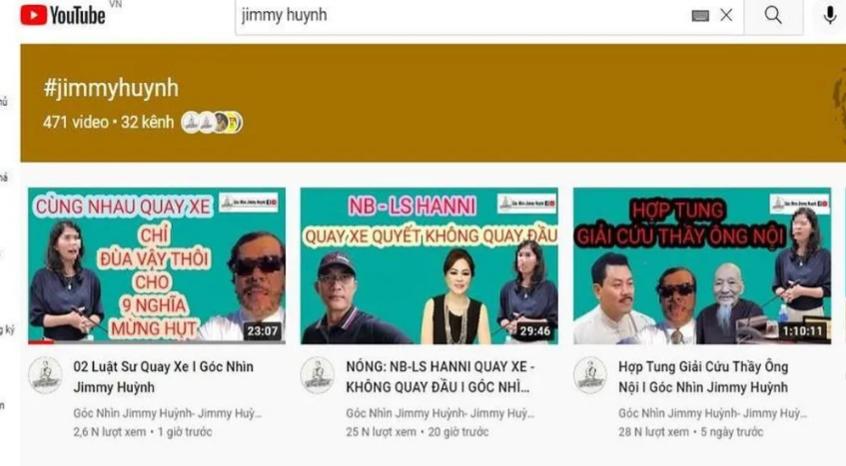
Task: Activate voice search microphone icon
Action: pyautogui.click(x=829, y=15)
